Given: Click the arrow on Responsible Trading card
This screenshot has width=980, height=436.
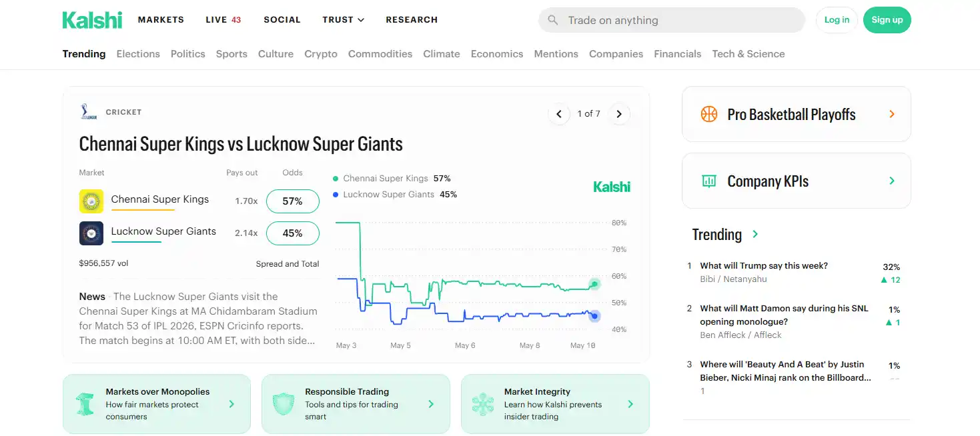Looking at the screenshot, I should [x=431, y=404].
